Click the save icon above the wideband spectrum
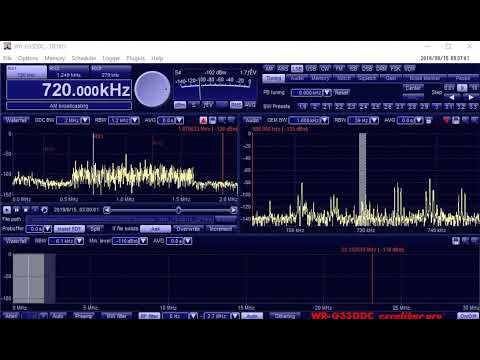Image resolution: width=480 pixels, height=360 pixels. 456,241
